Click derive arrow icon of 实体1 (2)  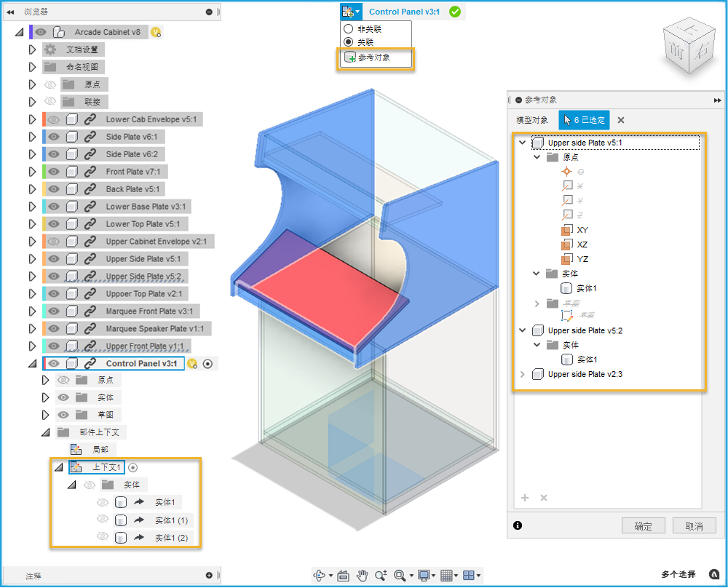139,537
